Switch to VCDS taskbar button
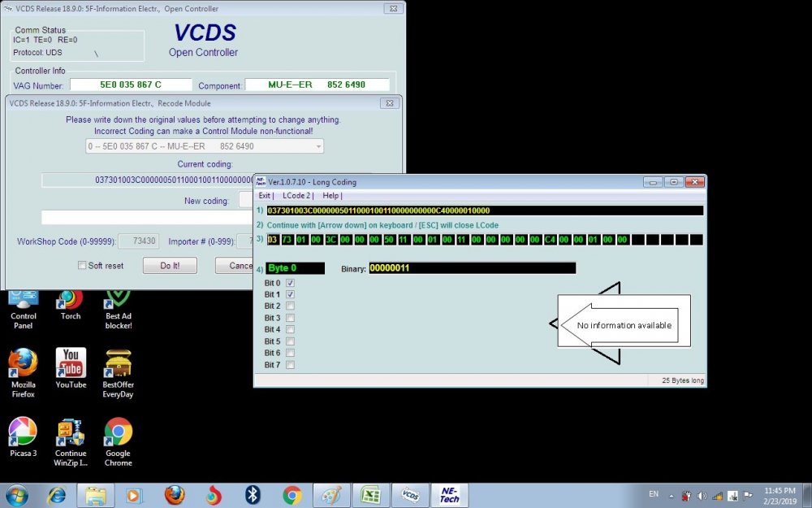 coord(410,496)
